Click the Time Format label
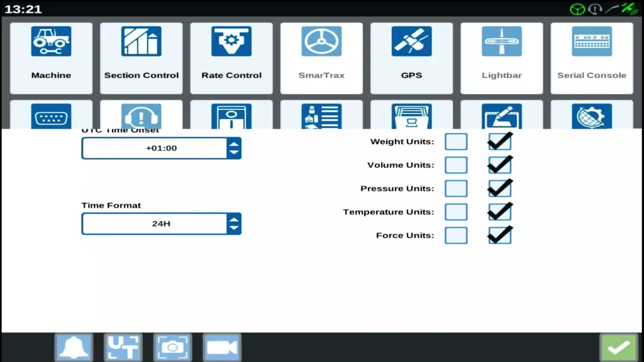The image size is (644, 362). (111, 205)
